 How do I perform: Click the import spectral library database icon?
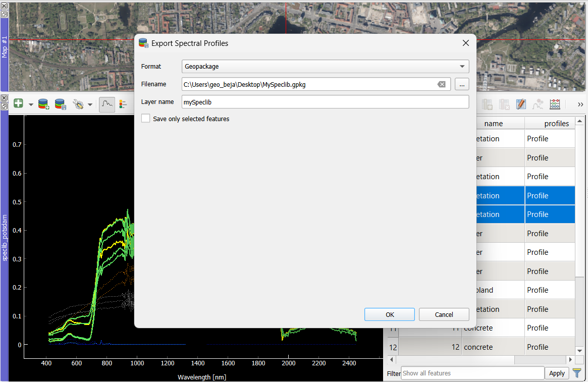pyautogui.click(x=43, y=104)
